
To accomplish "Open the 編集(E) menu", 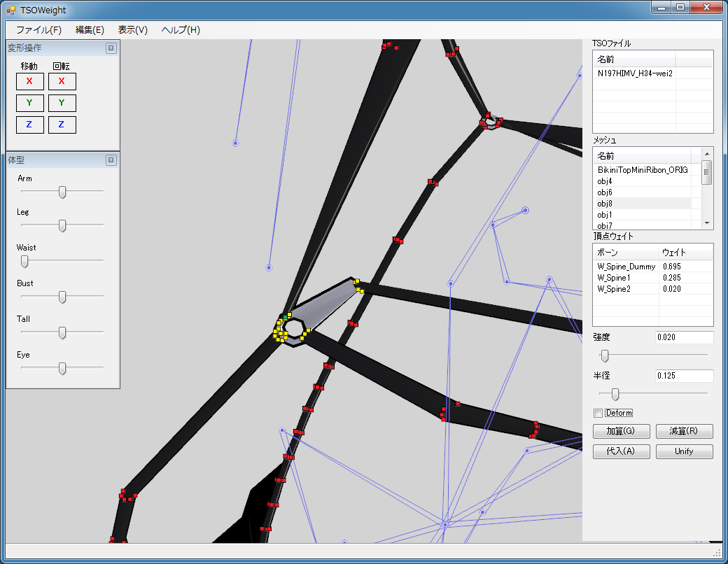I will click(x=90, y=30).
